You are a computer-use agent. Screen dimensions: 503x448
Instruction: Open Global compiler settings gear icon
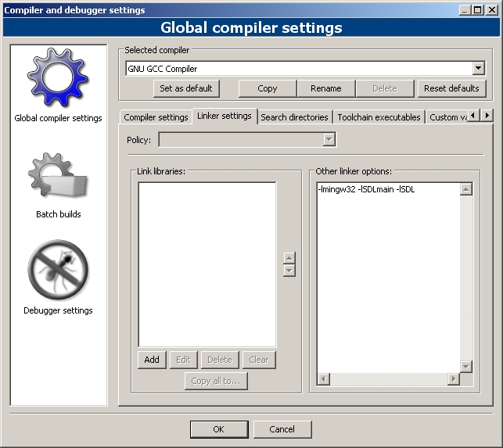58,77
